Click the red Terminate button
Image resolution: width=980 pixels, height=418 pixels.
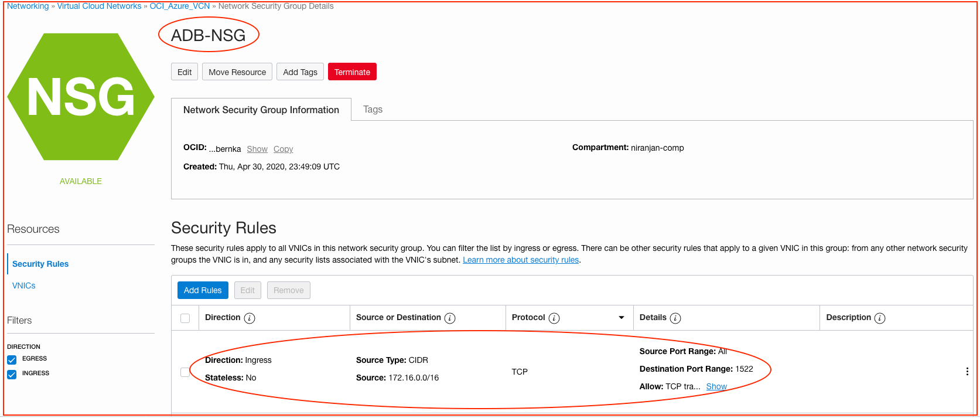[352, 72]
